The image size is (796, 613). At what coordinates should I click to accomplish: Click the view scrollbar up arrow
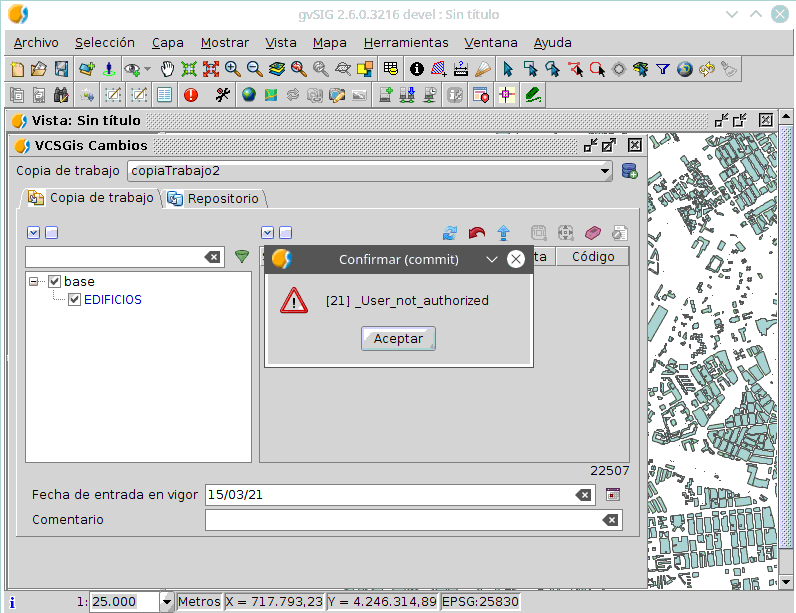pyautogui.click(x=786, y=116)
